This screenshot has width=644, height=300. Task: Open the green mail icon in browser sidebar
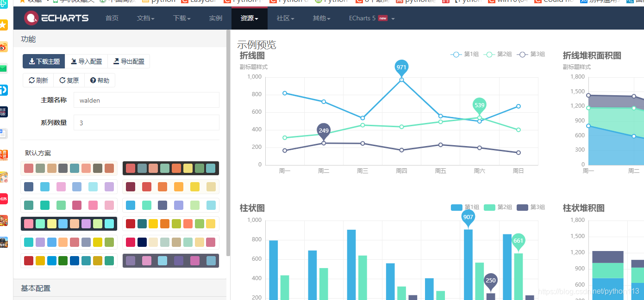(3, 68)
